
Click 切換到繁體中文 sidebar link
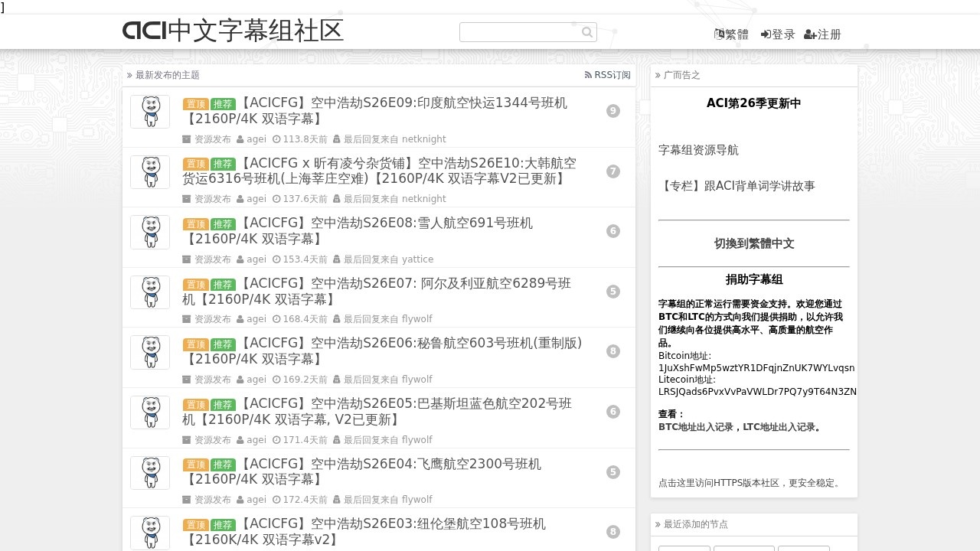[754, 243]
